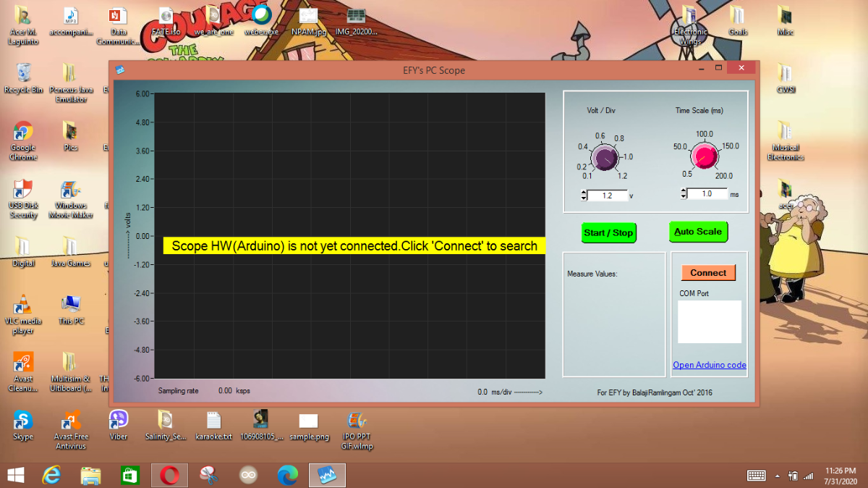Open File Explorer from the taskbar
The width and height of the screenshot is (868, 488).
point(90,475)
